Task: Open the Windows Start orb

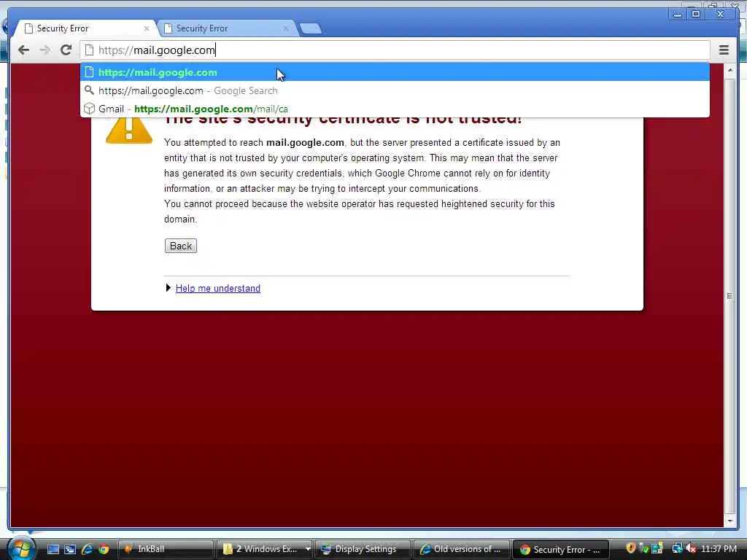Action: click(20, 548)
